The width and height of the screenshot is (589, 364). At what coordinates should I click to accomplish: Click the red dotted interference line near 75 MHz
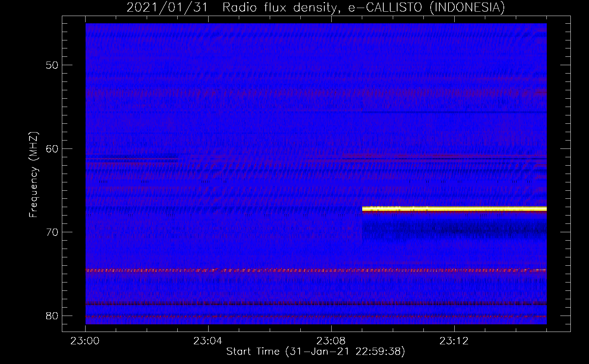pos(316,270)
